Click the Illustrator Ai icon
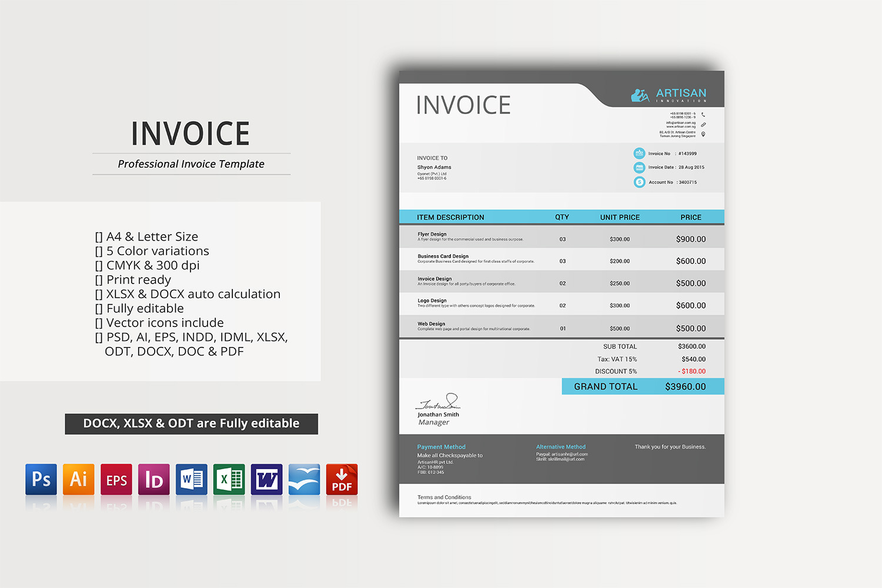 [79, 479]
